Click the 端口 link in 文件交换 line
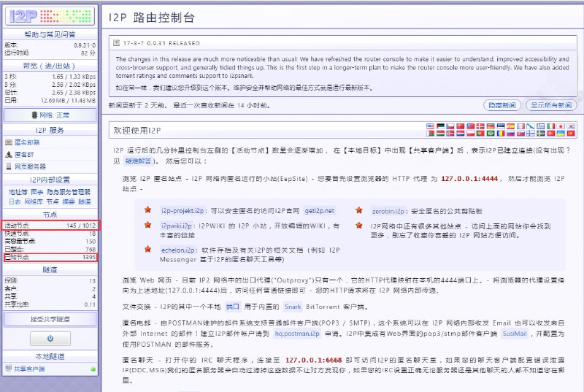This screenshot has height=392, width=584. pyautogui.click(x=233, y=307)
